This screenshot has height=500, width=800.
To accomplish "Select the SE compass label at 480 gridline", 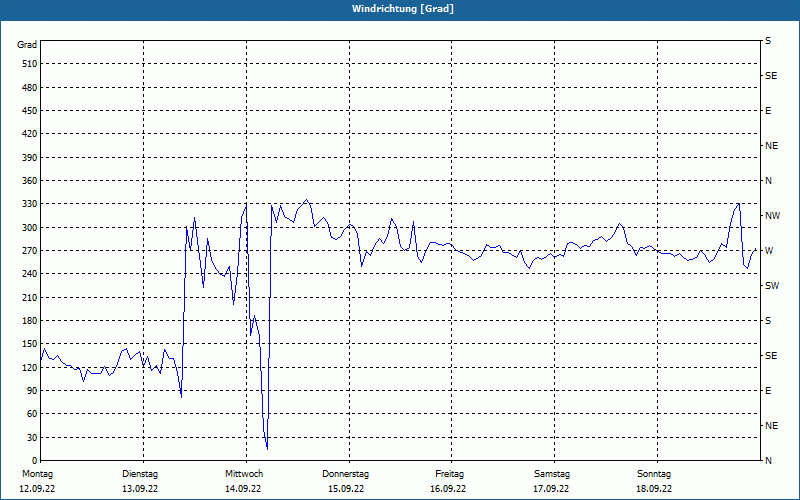I will pyautogui.click(x=771, y=76).
